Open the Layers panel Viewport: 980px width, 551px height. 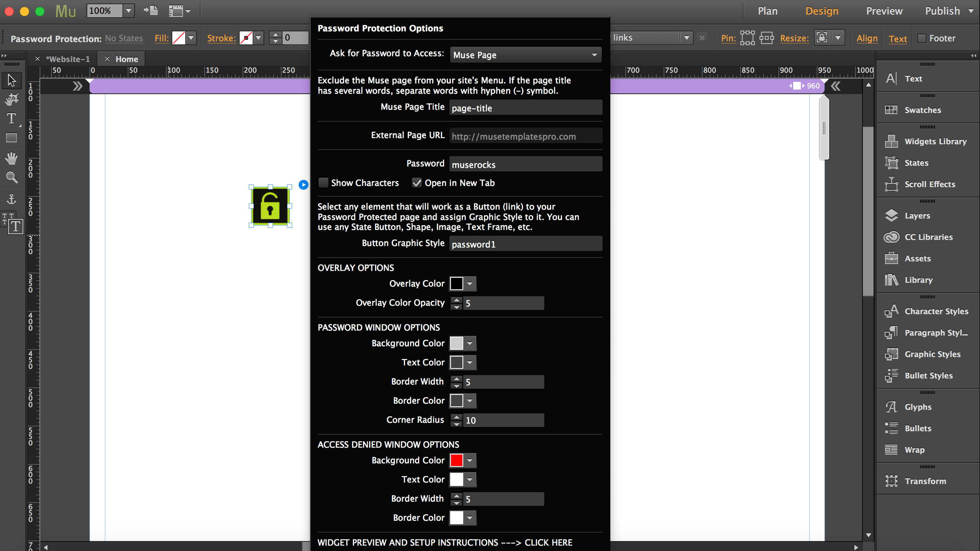917,216
